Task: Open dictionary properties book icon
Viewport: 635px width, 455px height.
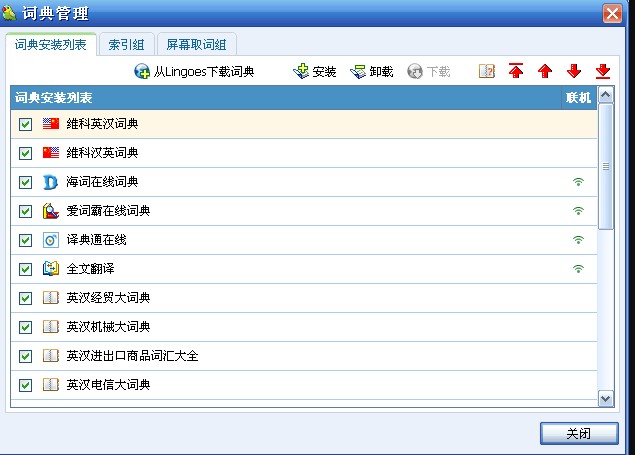Action: 487,71
